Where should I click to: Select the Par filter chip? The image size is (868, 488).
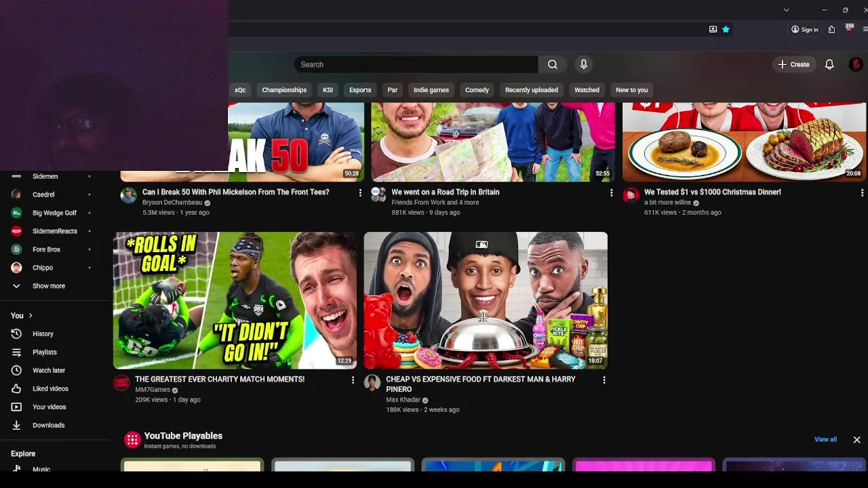pyautogui.click(x=393, y=90)
